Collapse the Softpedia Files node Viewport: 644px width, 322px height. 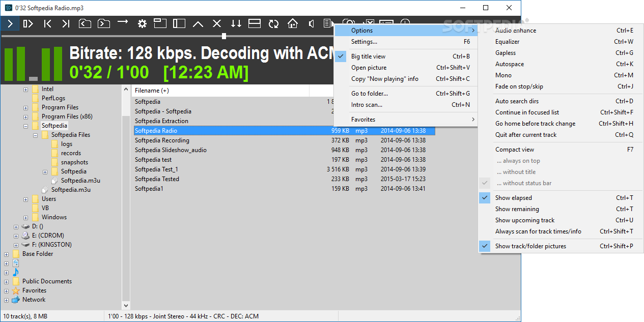click(35, 135)
